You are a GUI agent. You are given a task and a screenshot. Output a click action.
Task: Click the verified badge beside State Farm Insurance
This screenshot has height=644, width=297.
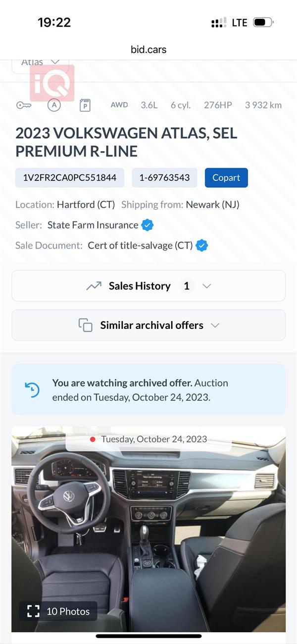pos(148,225)
